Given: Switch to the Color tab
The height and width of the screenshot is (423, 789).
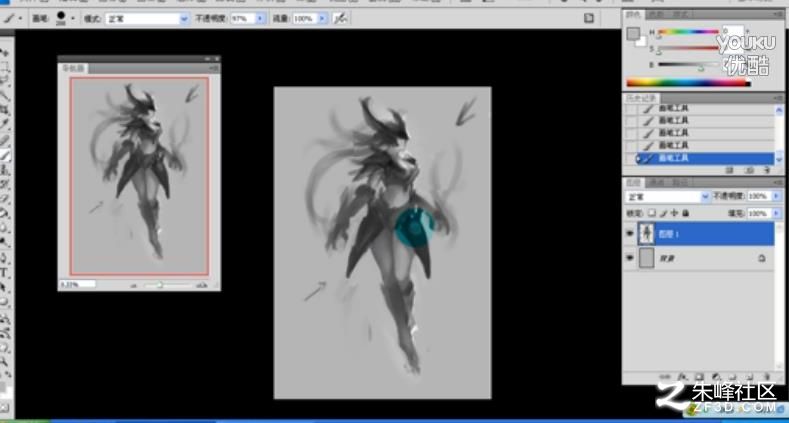Looking at the screenshot, I should [x=634, y=15].
